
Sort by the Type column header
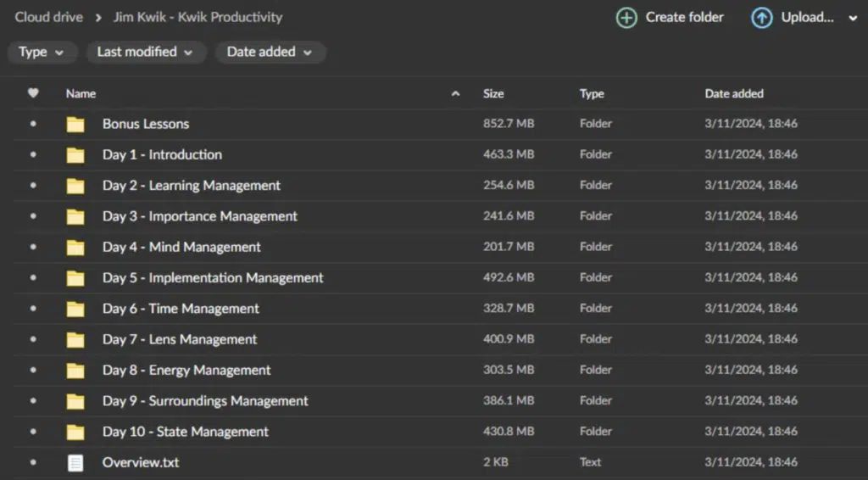click(592, 93)
